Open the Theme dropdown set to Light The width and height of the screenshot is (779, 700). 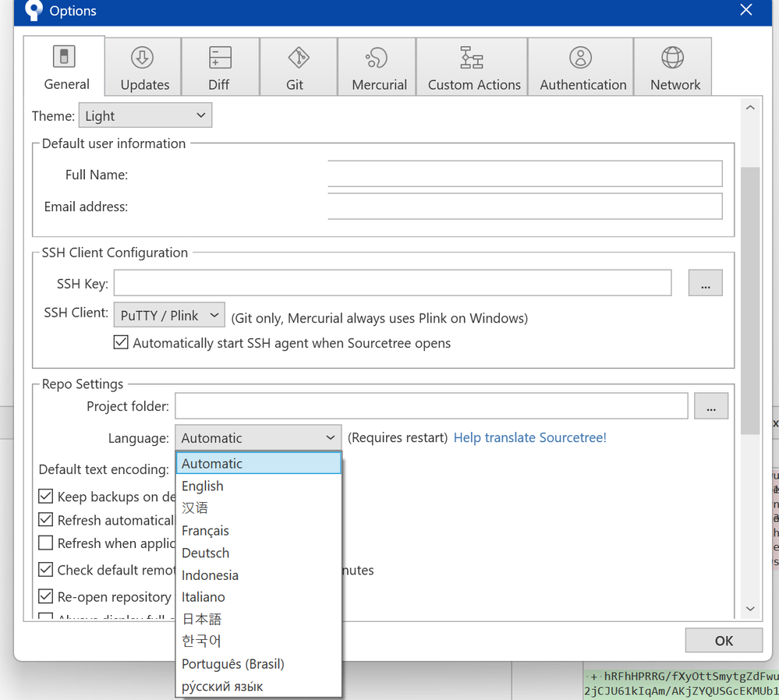[145, 115]
